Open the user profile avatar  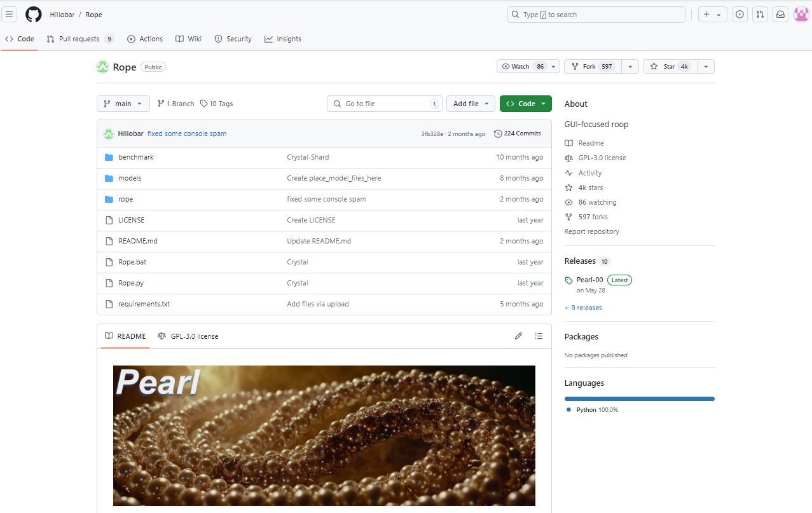click(801, 15)
